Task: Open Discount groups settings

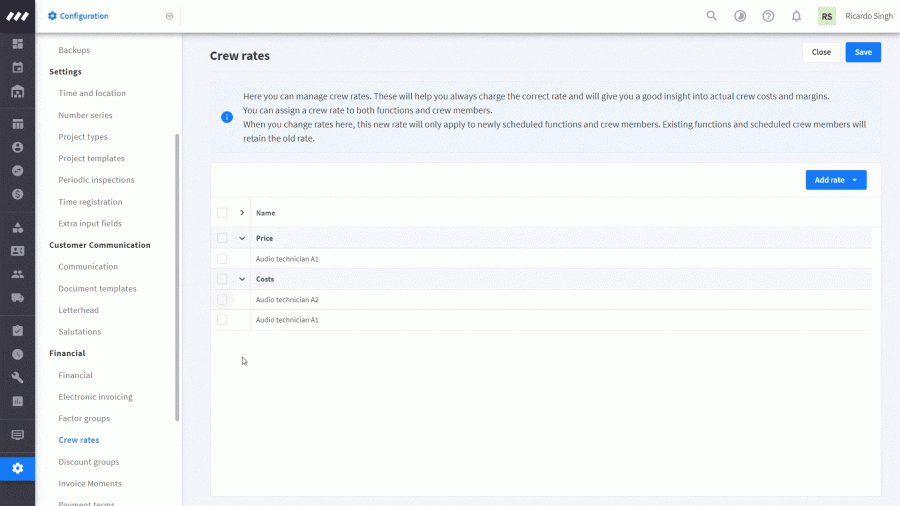Action: point(88,461)
